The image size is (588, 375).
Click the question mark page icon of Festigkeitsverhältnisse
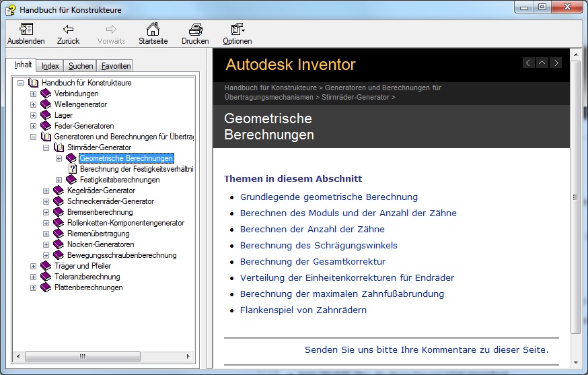[73, 169]
